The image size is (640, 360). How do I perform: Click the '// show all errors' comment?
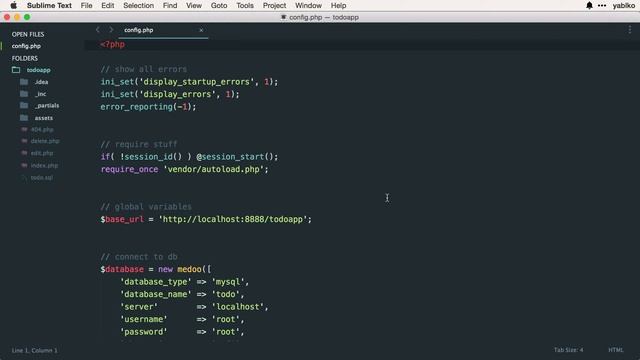pos(144,69)
